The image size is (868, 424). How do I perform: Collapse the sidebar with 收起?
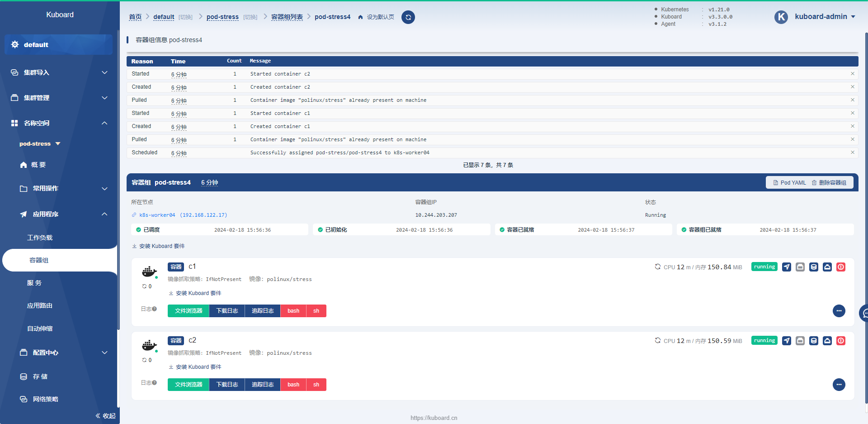pos(105,416)
